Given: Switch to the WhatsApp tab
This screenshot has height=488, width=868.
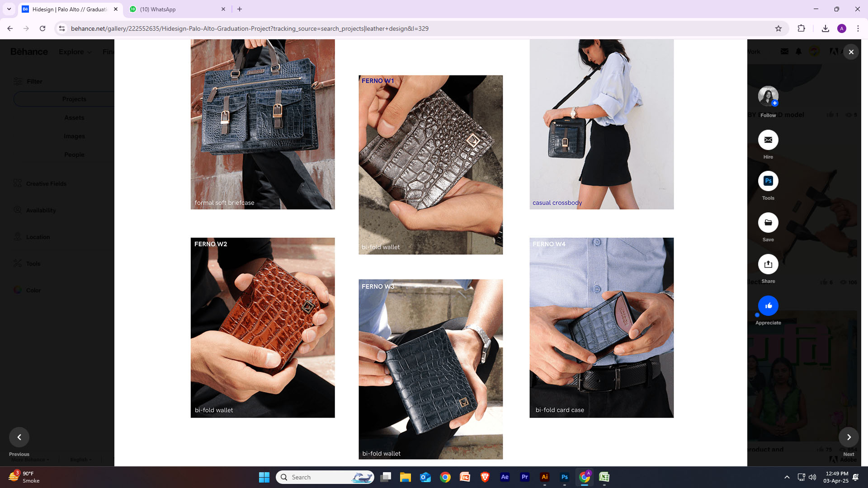Looking at the screenshot, I should point(176,9).
